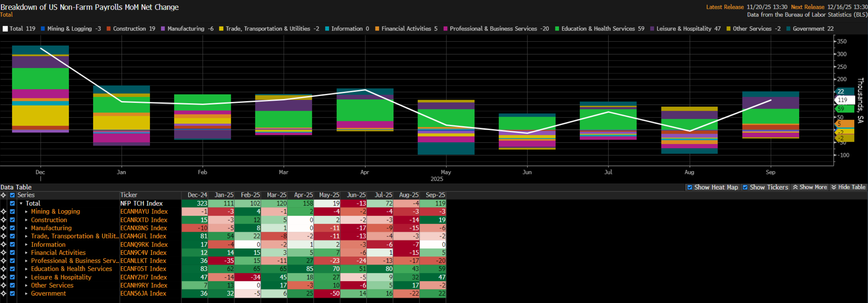Click the crosshair icon beside Financial Activities
Image resolution: width=868 pixels, height=303 pixels.
(x=3, y=252)
